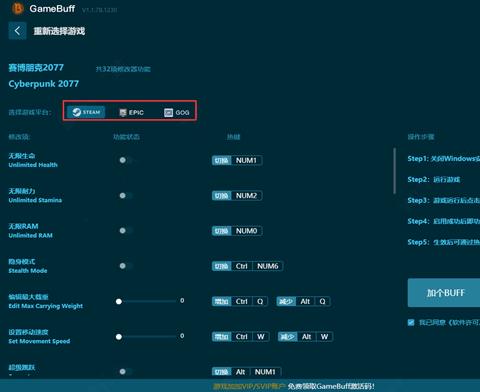Check the license agreement checkbox
Viewport: 480px width, 392px height.
(411, 322)
